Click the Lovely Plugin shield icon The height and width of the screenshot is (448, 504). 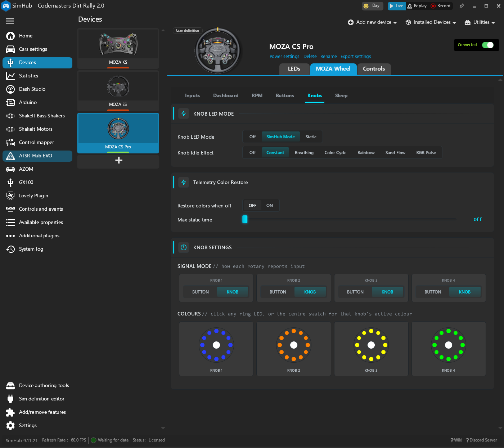pyautogui.click(x=10, y=196)
